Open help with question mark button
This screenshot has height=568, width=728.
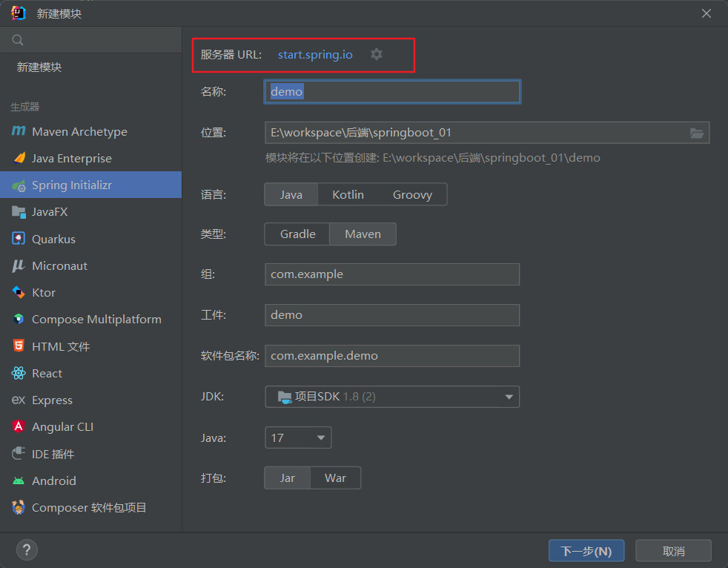click(27, 550)
